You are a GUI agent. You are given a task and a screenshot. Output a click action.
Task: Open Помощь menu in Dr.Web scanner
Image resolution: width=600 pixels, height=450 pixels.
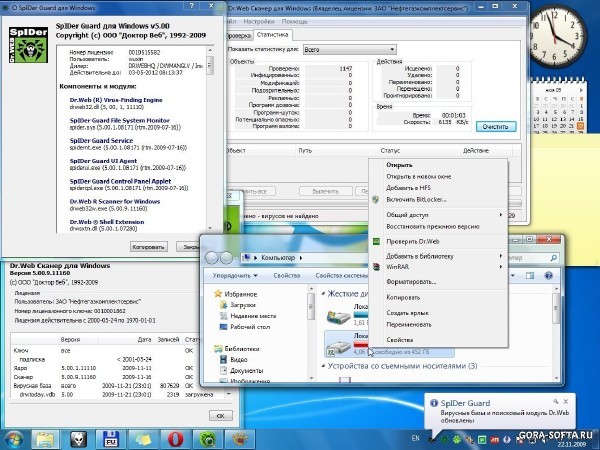(295, 21)
